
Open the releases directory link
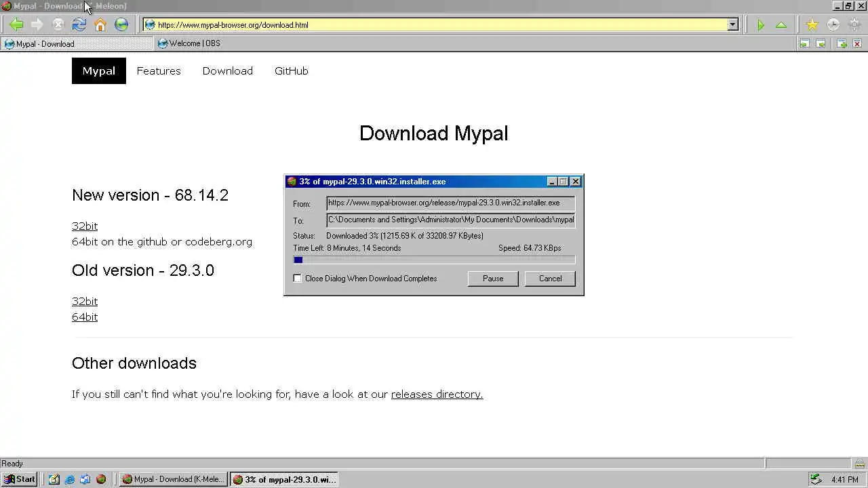[x=437, y=394]
